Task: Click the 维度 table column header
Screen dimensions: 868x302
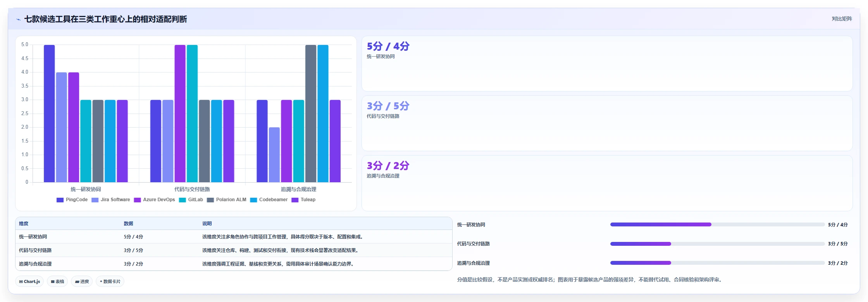Action: click(24, 224)
